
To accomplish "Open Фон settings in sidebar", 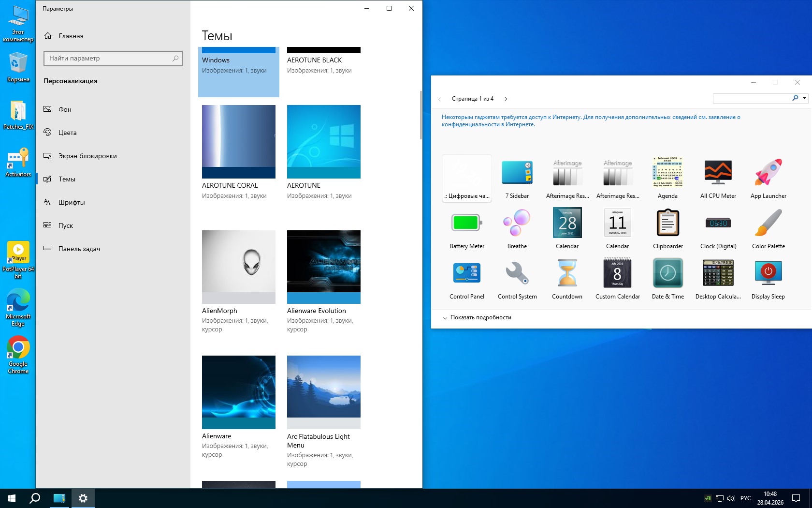I will click(x=65, y=109).
